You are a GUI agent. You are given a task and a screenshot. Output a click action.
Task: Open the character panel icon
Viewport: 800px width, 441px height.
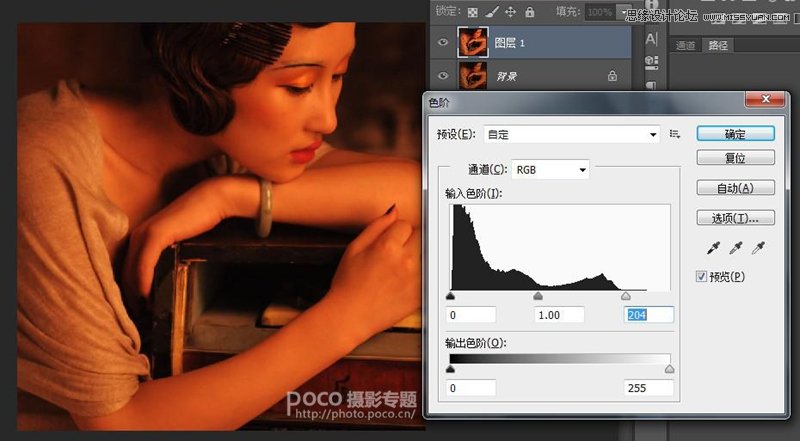click(x=652, y=39)
